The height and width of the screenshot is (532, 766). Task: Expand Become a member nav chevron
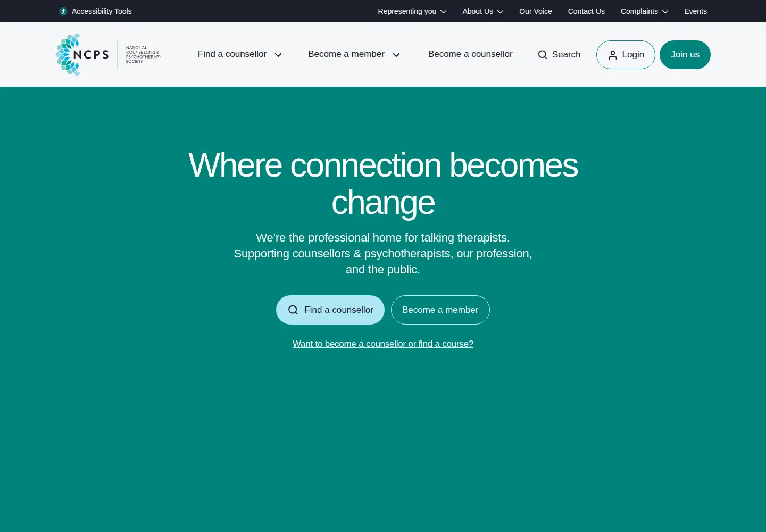396,55
